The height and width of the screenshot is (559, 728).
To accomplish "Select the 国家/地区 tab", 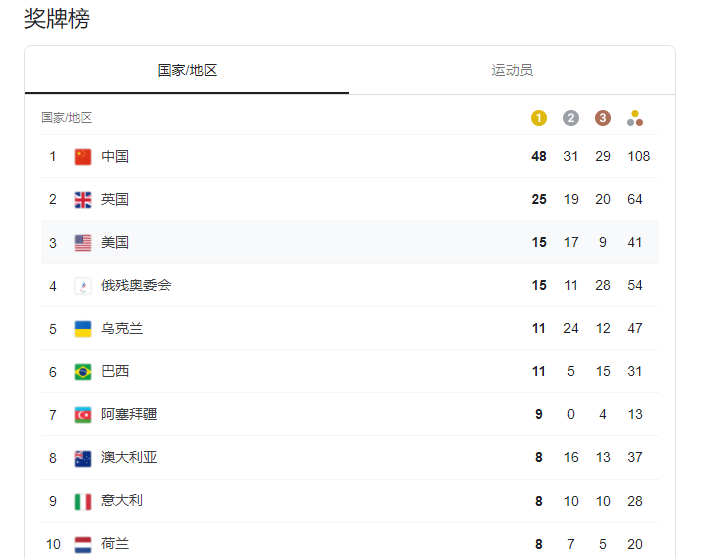I will [187, 70].
